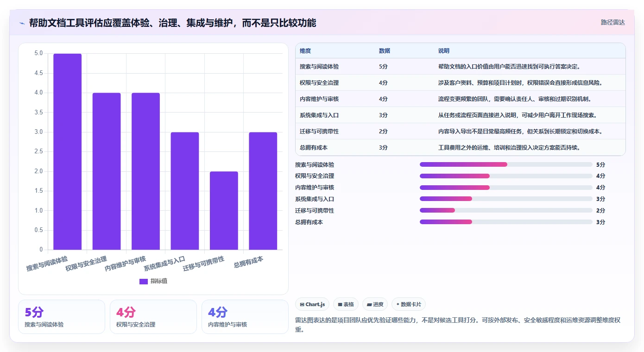This screenshot has width=644, height=352.
Task: Click the 系统集成与入口 progress bar
Action: (506, 199)
